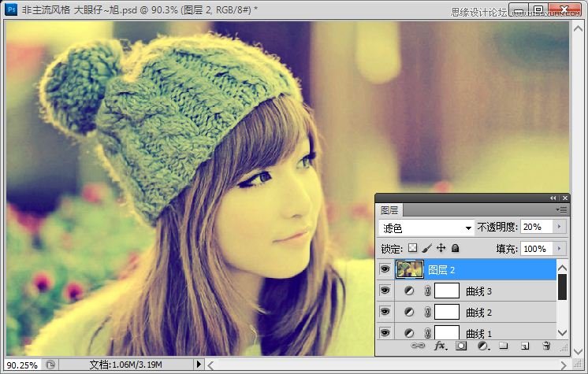
Task: Create new adjustment layer via the half-circle icon
Action: tap(482, 346)
